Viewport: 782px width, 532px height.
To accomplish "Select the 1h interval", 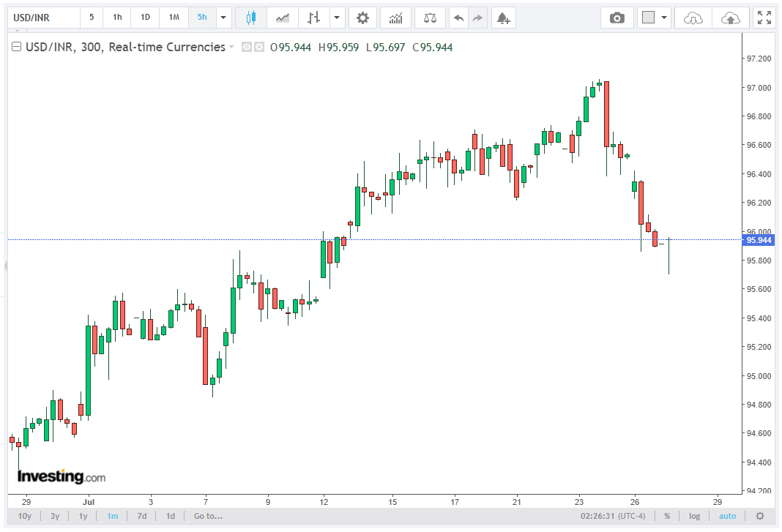I will pyautogui.click(x=117, y=18).
